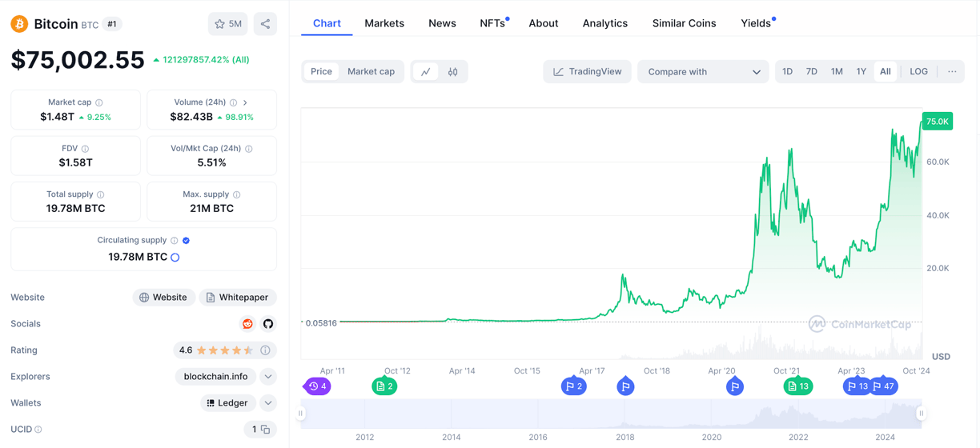
Task: Click the $75,002.55 price
Action: (x=78, y=60)
